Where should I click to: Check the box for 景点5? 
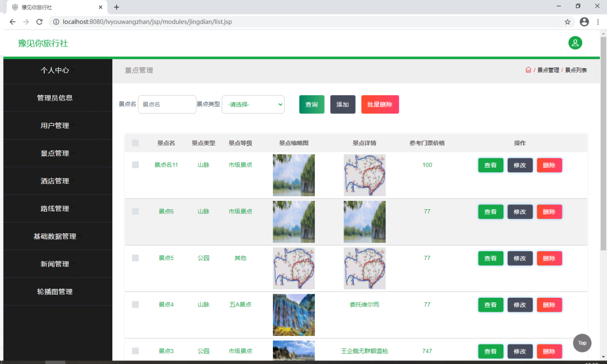coord(135,258)
